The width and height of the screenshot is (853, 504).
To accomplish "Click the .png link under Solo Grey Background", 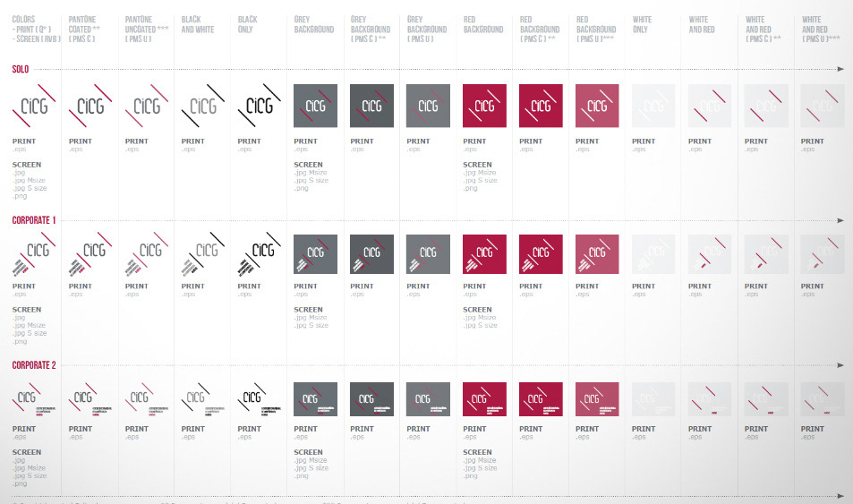I will 302,189.
